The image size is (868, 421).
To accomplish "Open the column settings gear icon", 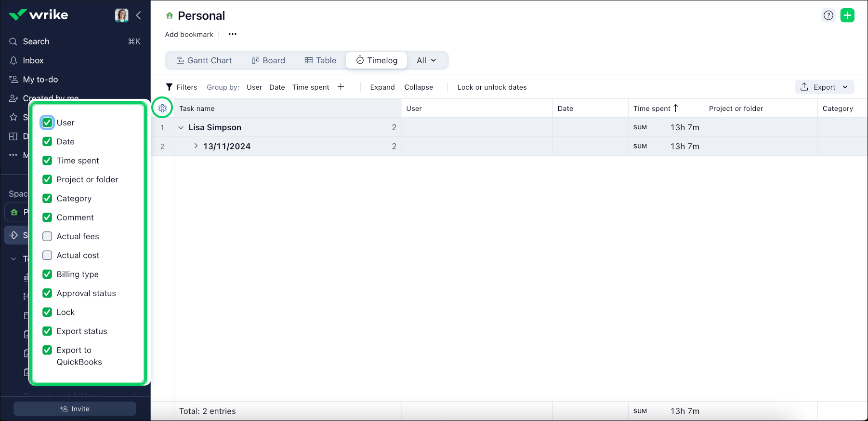I will (x=162, y=108).
